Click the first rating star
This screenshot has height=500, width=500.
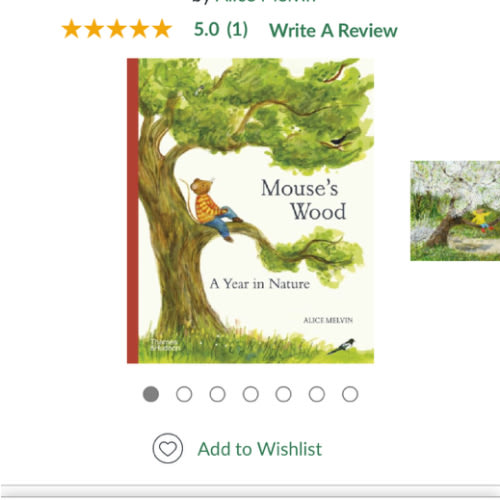pos(71,29)
